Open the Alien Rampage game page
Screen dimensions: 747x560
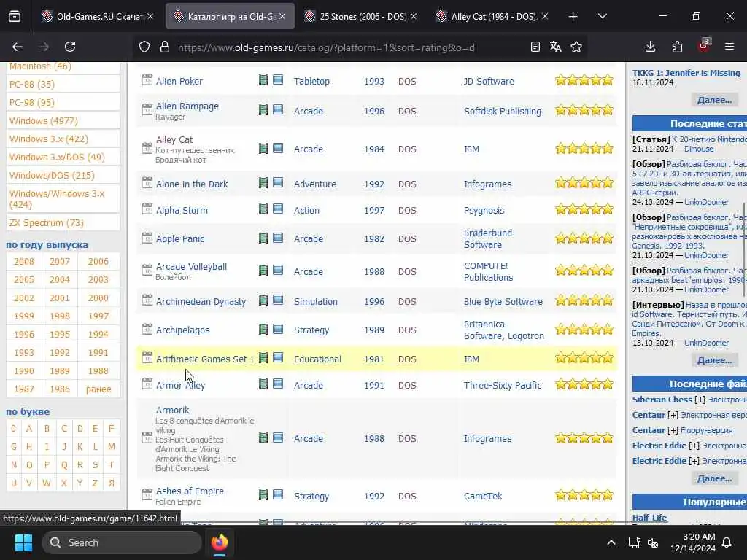tap(187, 106)
